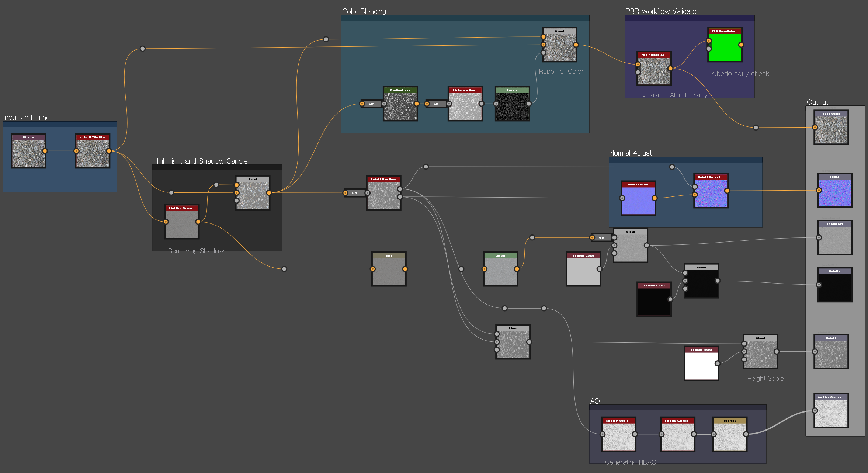The width and height of the screenshot is (868, 473).
Task: Select the Ambient Occlusion output node
Action: 831,413
